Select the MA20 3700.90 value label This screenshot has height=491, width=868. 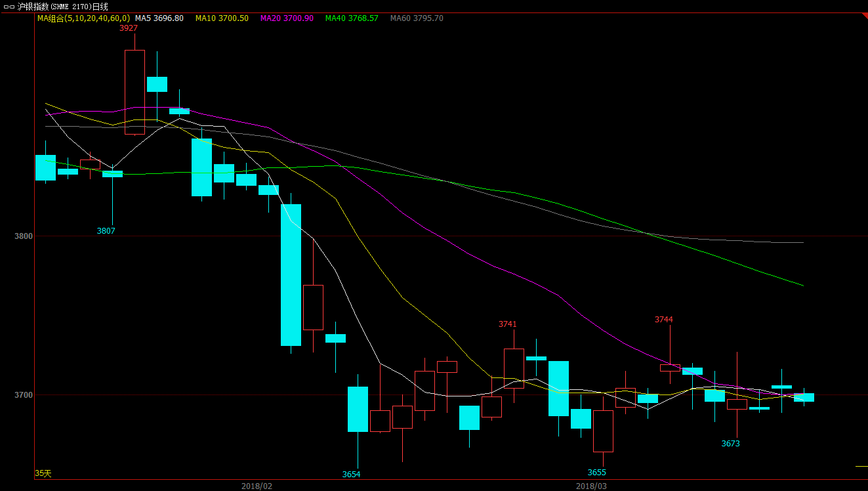pyautogui.click(x=287, y=18)
